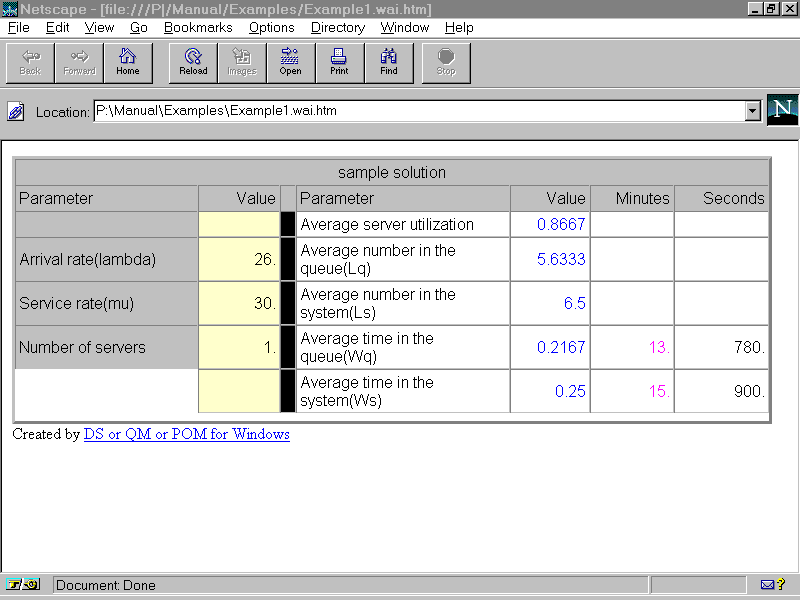Click the Forward navigation button

click(79, 62)
